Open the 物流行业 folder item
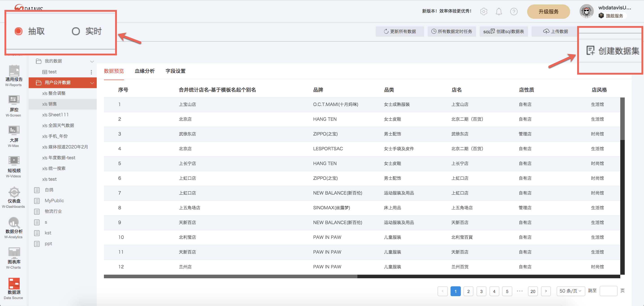This screenshot has width=644, height=306. [x=53, y=211]
